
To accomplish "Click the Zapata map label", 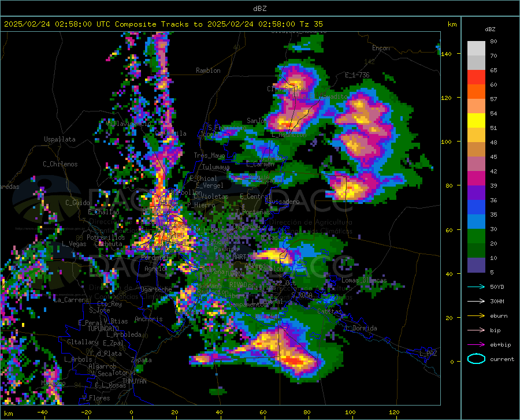I will pyautogui.click(x=142, y=360).
